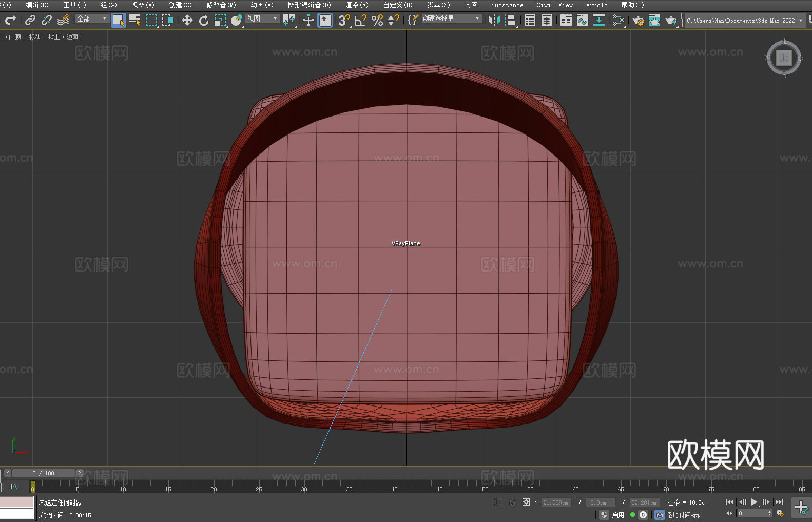Open the Substance menu

(507, 5)
